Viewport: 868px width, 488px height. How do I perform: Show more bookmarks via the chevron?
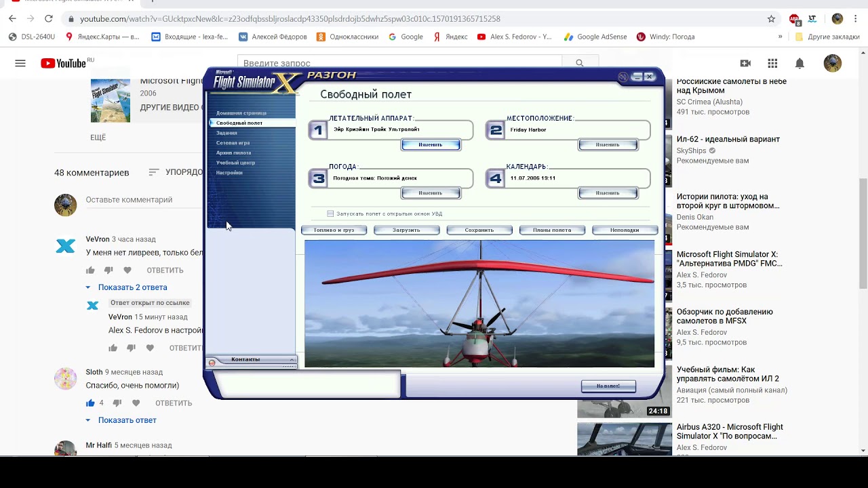(x=780, y=37)
